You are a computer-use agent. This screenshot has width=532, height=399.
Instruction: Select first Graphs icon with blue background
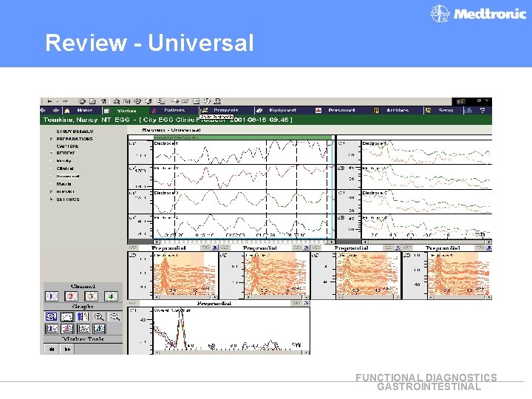[x=51, y=316]
